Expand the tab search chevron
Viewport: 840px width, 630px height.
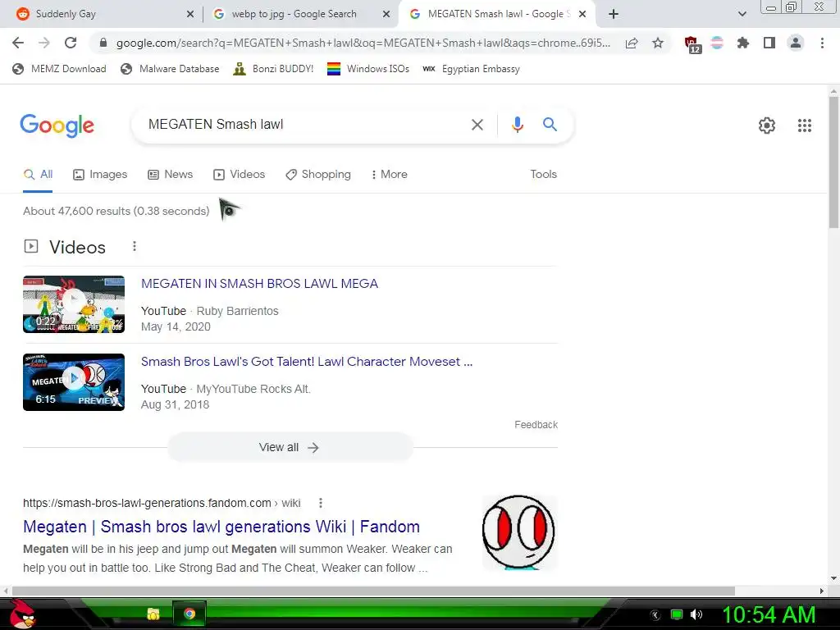742,14
